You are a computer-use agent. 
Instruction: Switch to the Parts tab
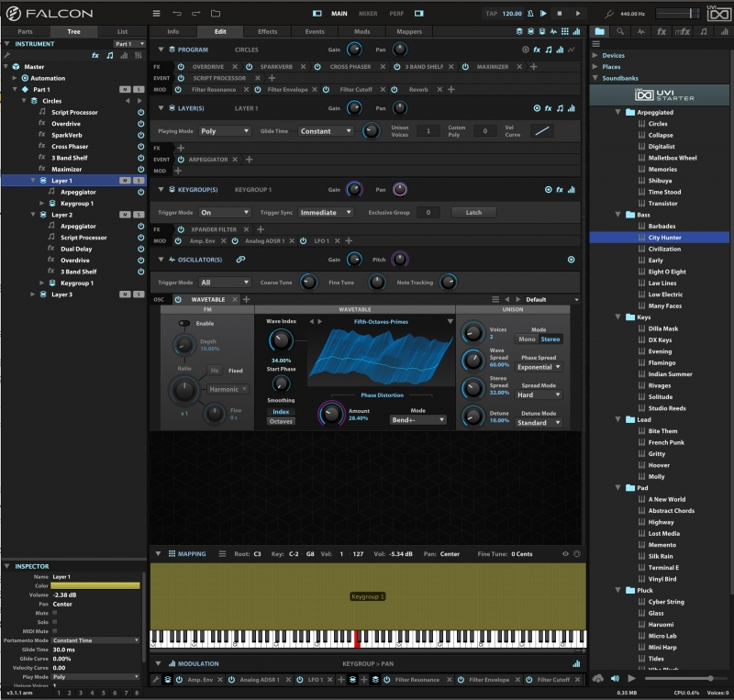26,32
